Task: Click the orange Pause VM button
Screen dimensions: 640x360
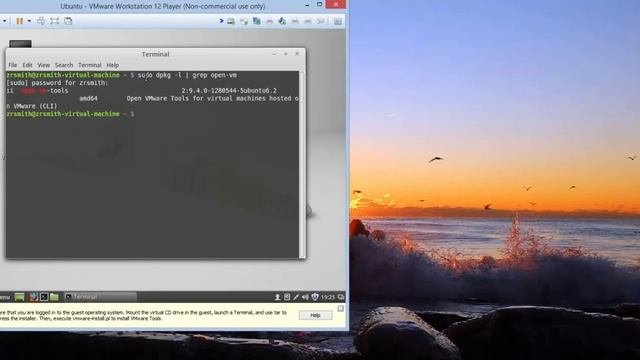Action: (19, 21)
